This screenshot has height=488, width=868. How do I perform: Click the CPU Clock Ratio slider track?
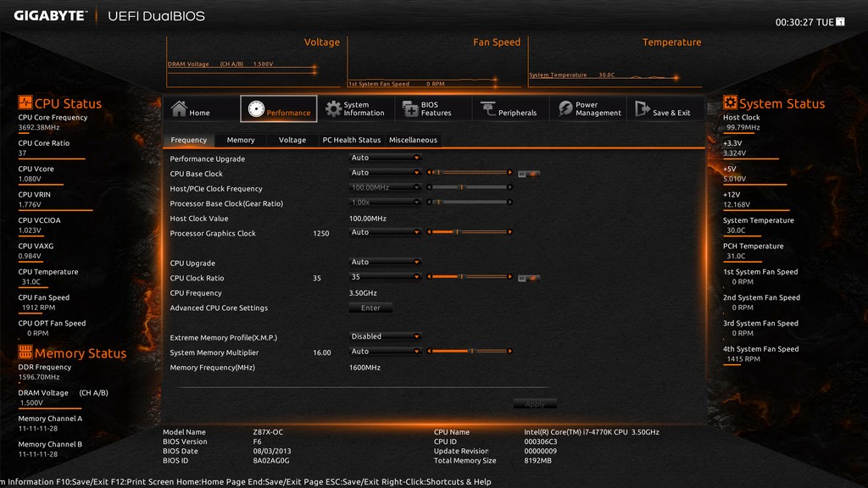click(x=470, y=277)
